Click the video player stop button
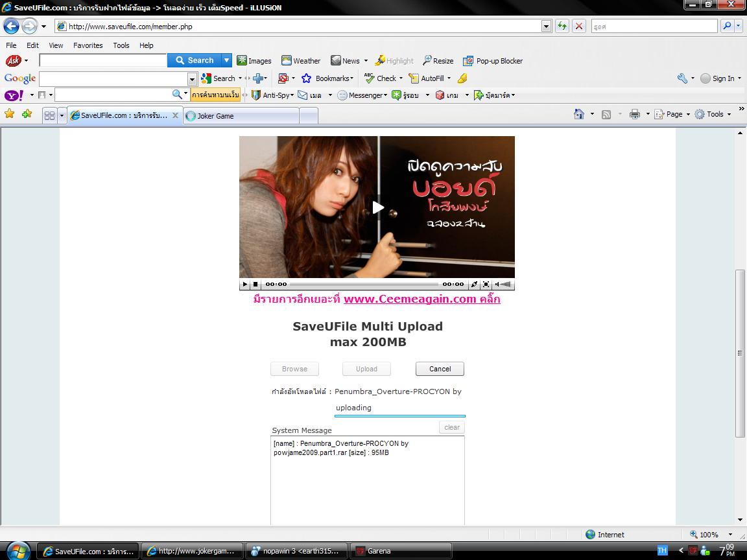This screenshot has width=747, height=560. 255,285
